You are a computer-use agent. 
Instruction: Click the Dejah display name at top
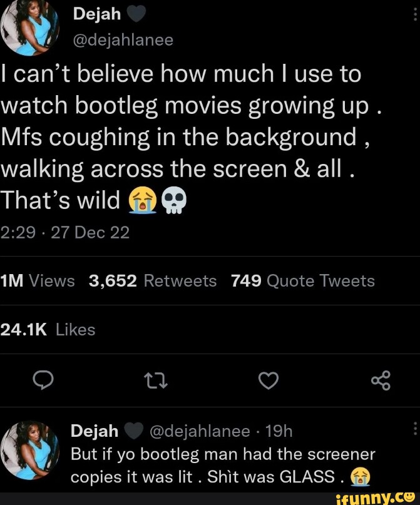[x=96, y=13]
